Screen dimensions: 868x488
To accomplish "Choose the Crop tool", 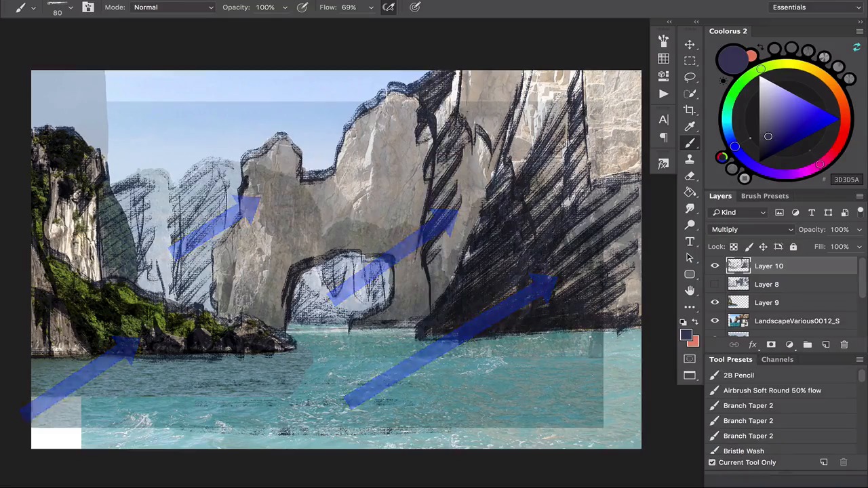I will [x=690, y=110].
